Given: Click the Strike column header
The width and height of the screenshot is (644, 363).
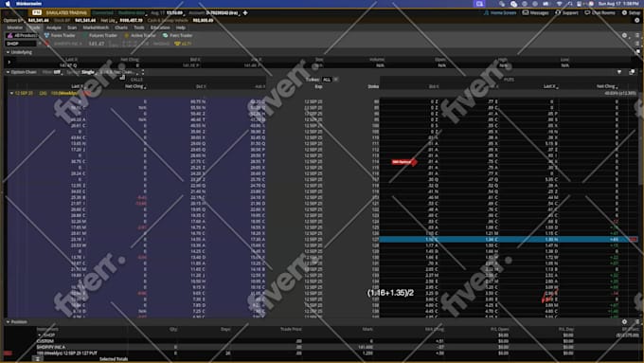Looking at the screenshot, I should [373, 86].
